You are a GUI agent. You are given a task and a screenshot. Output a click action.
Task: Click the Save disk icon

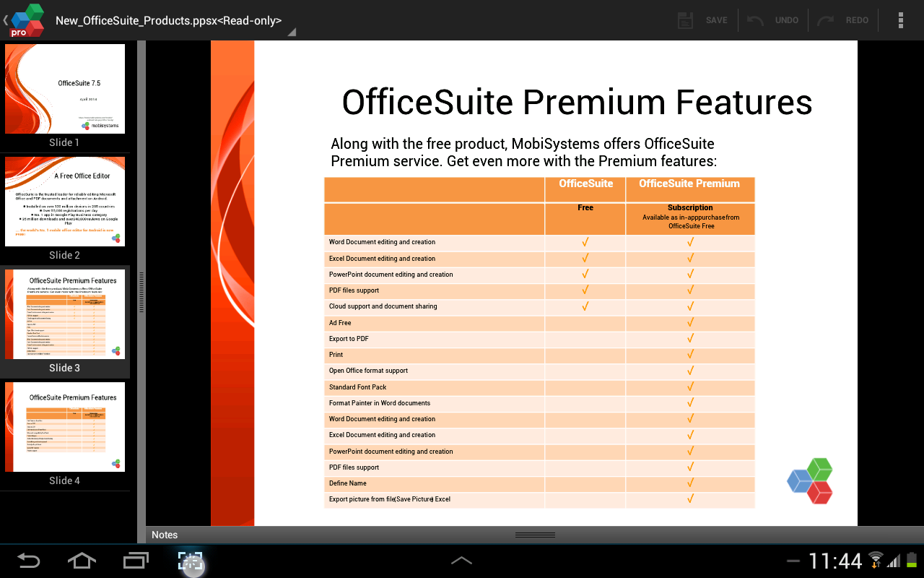(x=686, y=20)
